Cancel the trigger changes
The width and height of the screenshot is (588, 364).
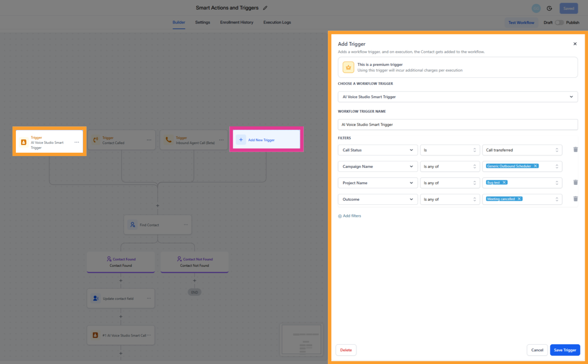click(537, 350)
